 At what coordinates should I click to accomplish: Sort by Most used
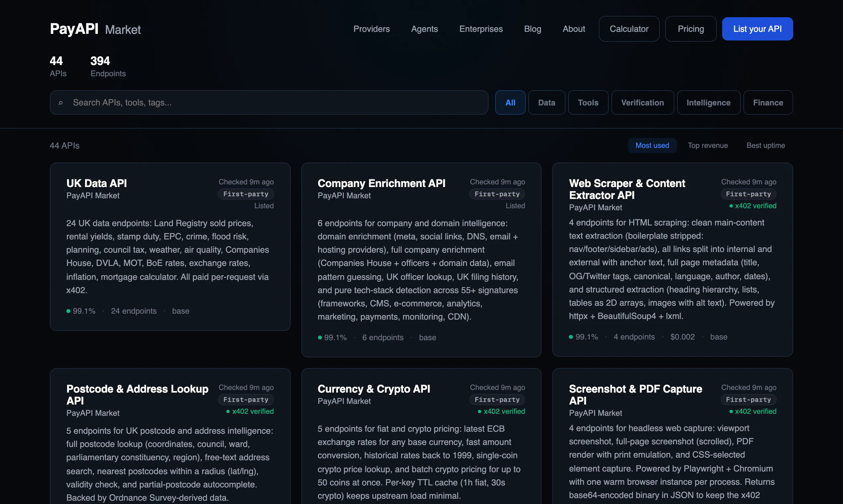click(652, 145)
